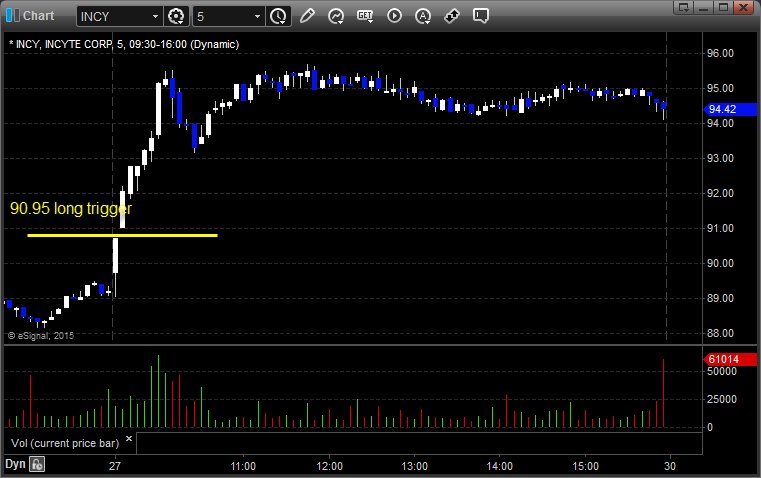The width and height of the screenshot is (761, 478).
Task: Click the 13:00 time axis label
Action: point(414,466)
